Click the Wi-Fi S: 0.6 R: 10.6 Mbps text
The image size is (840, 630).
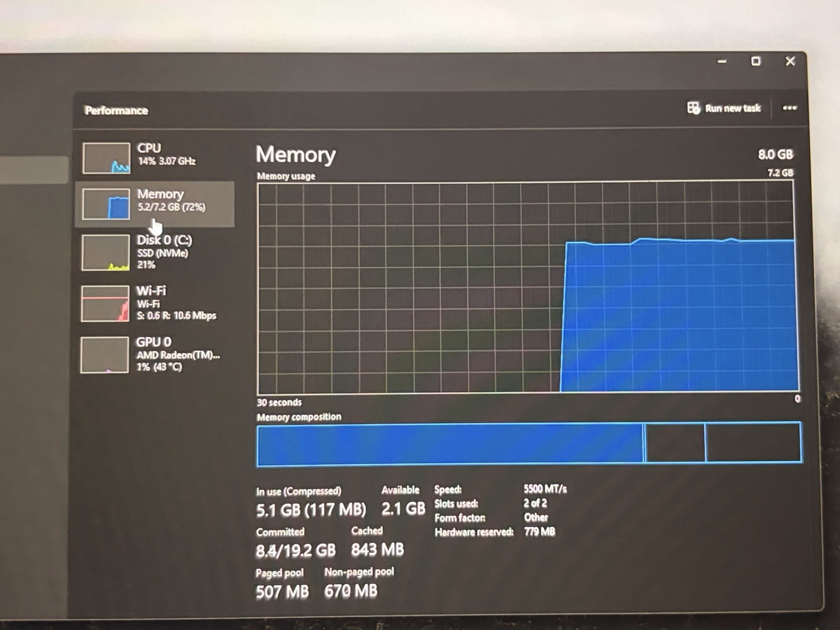point(176,316)
